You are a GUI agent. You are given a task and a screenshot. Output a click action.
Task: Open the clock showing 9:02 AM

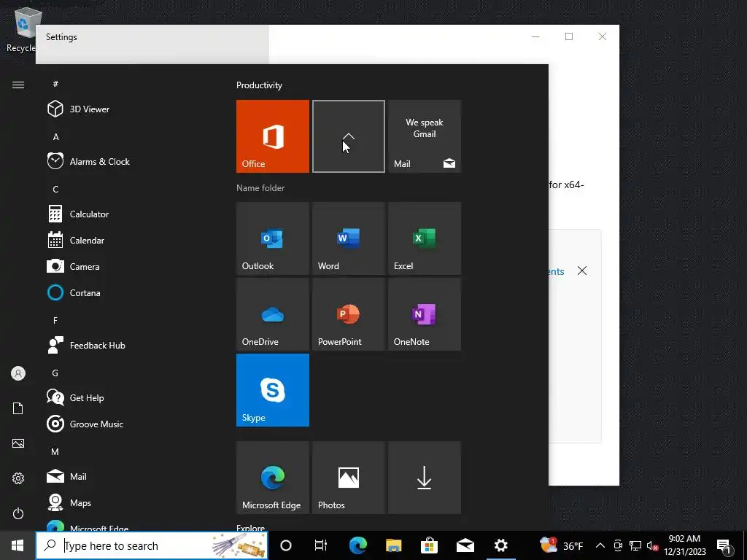point(684,545)
